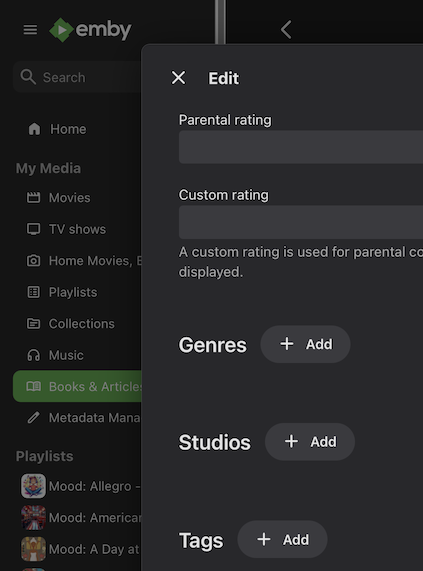Click the search magnifier icon

point(28,77)
